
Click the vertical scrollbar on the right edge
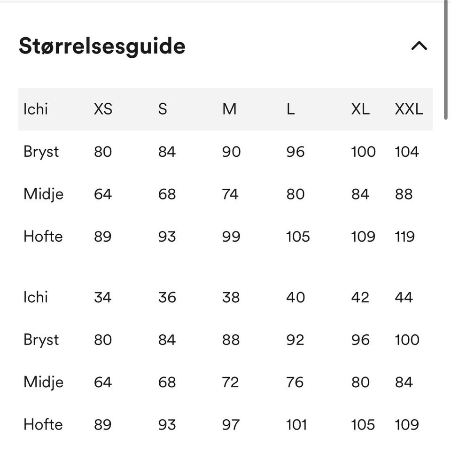[x=445, y=61]
